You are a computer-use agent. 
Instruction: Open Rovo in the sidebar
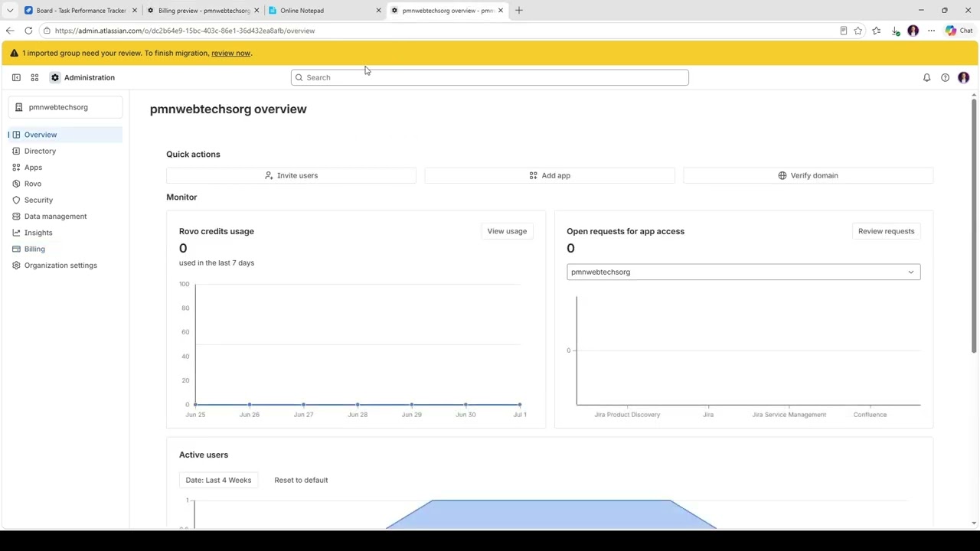point(65,184)
